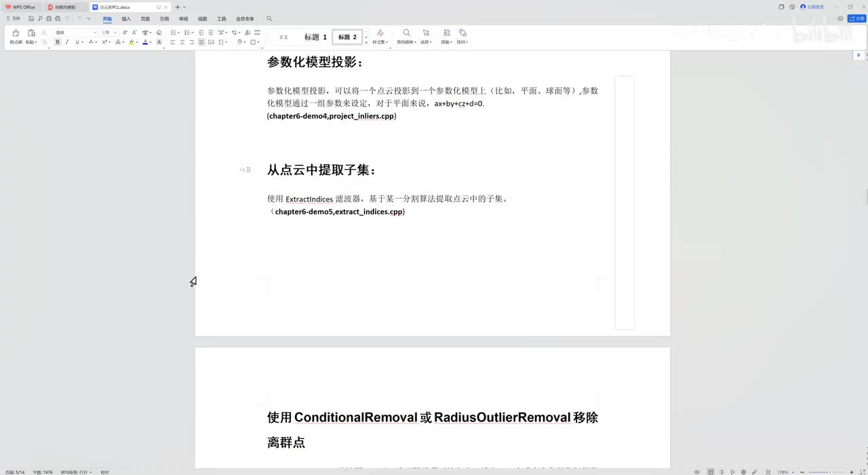The image size is (868, 475).
Task: Click the numbered list icon
Action: click(186, 33)
